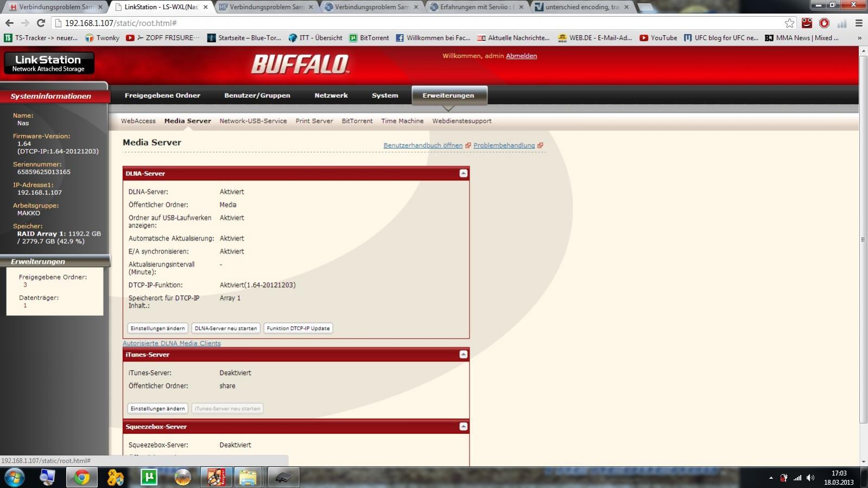
Task: Switch to Erfahrungen mit Serviio tab
Action: (x=476, y=7)
